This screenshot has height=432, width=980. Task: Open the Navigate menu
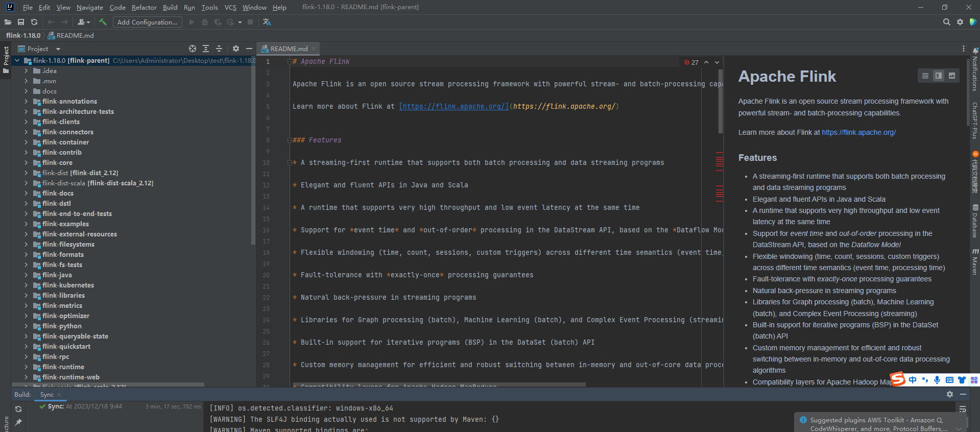(90, 7)
